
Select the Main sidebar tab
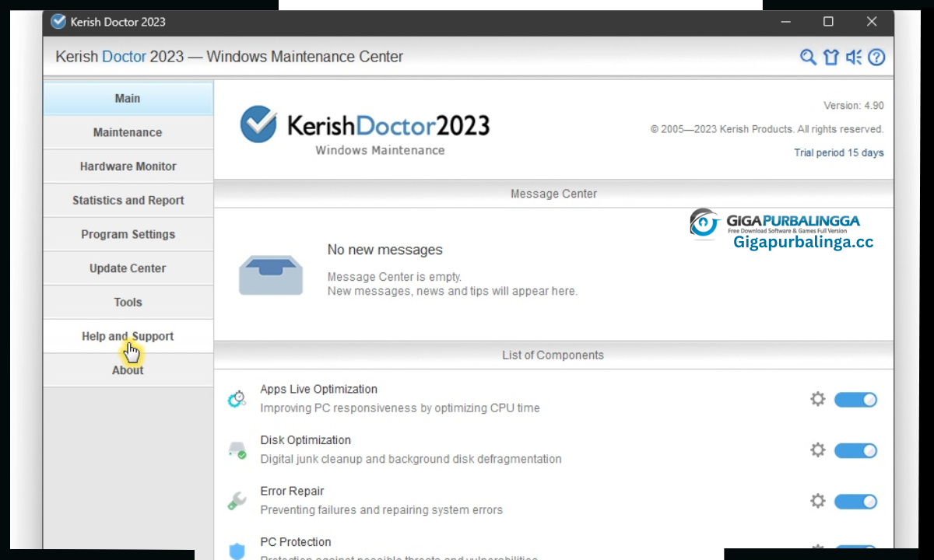128,99
